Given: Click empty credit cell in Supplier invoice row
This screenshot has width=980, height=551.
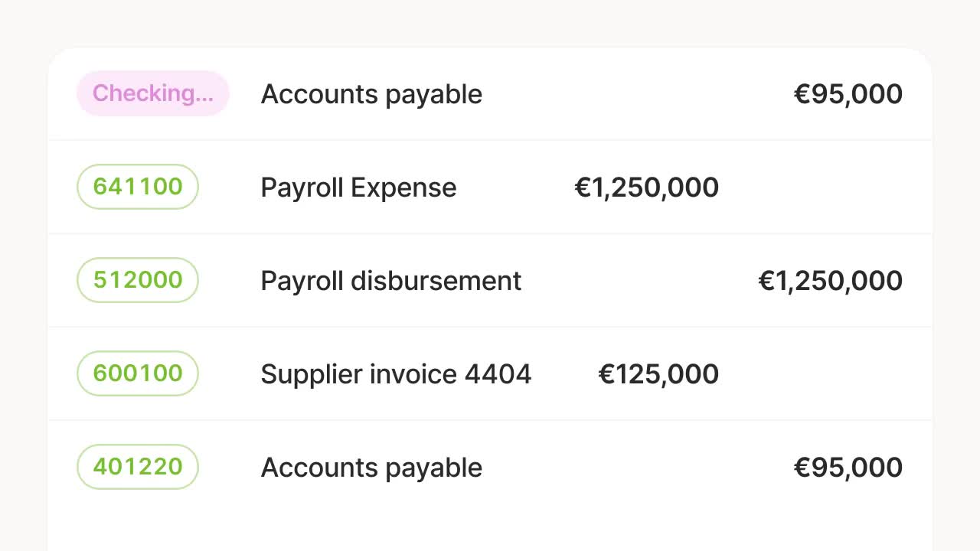Looking at the screenshot, I should click(x=827, y=374).
